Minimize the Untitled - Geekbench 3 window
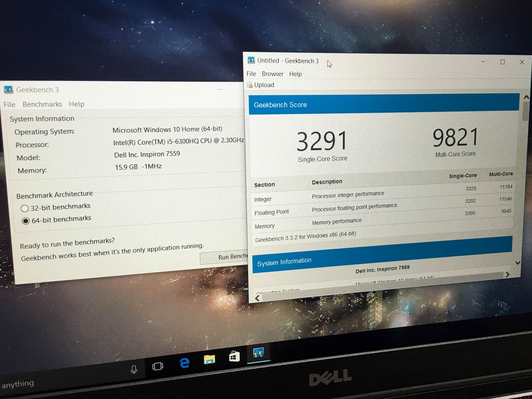Viewport: 532px width, 399px height. 483,62
